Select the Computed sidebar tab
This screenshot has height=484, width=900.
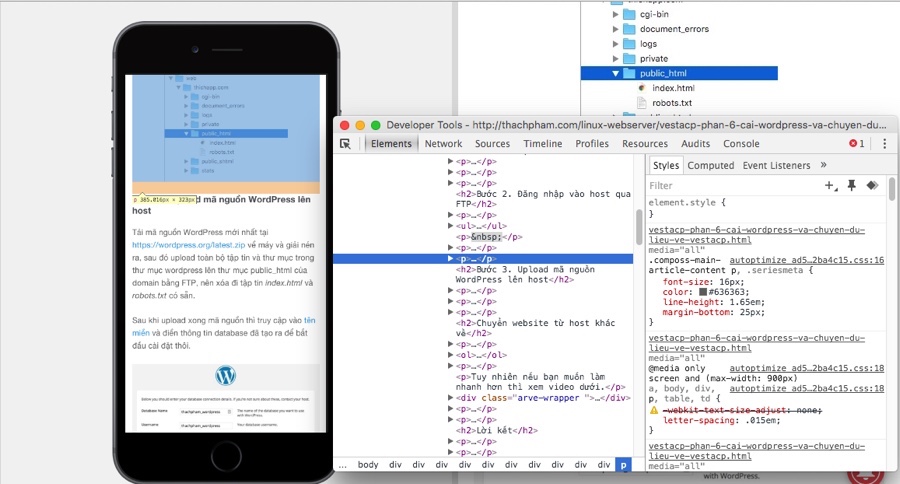click(711, 165)
